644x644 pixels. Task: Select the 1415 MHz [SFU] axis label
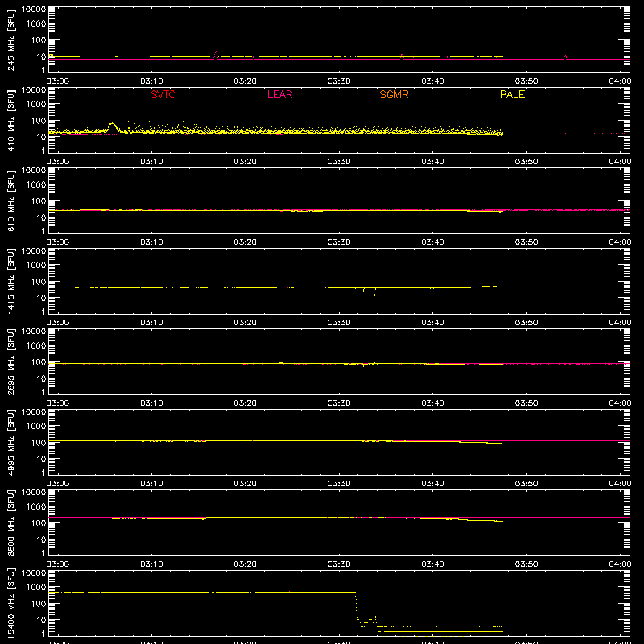(10, 281)
